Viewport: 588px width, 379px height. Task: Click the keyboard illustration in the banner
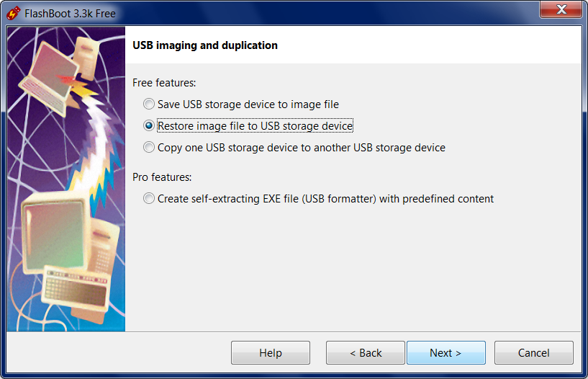coord(76,288)
